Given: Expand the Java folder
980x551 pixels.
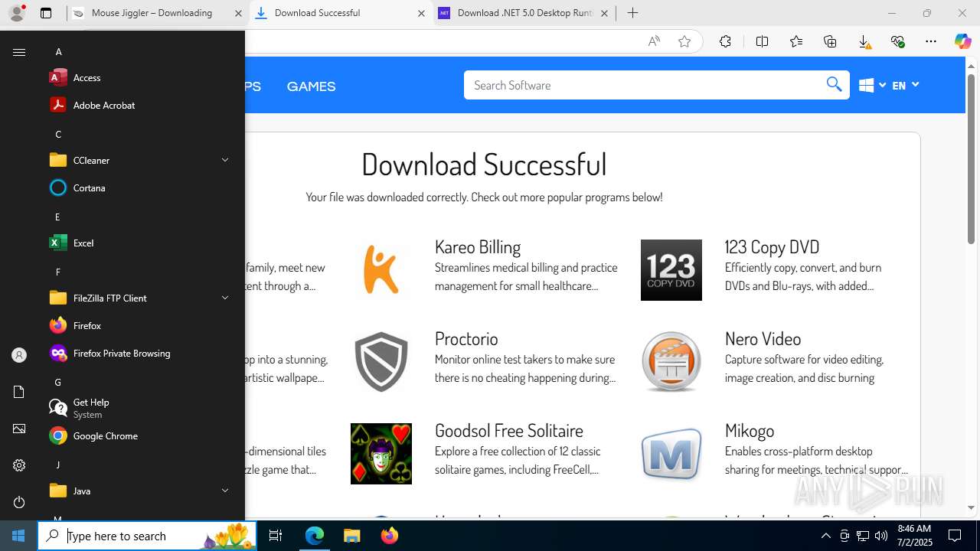Looking at the screenshot, I should (x=138, y=491).
